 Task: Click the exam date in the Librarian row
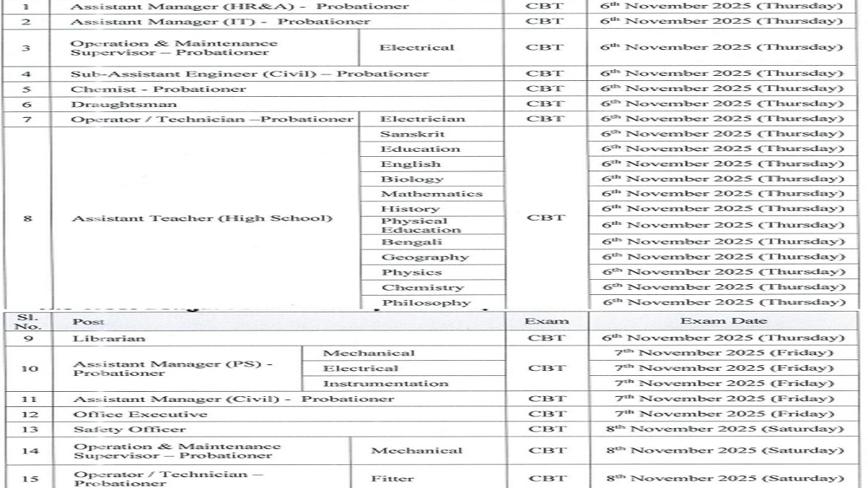click(723, 338)
